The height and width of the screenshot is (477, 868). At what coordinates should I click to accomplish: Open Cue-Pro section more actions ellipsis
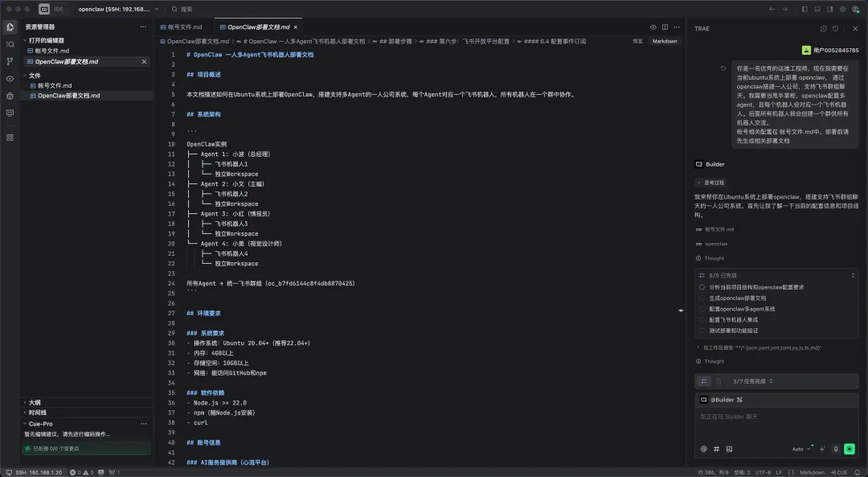tap(143, 424)
